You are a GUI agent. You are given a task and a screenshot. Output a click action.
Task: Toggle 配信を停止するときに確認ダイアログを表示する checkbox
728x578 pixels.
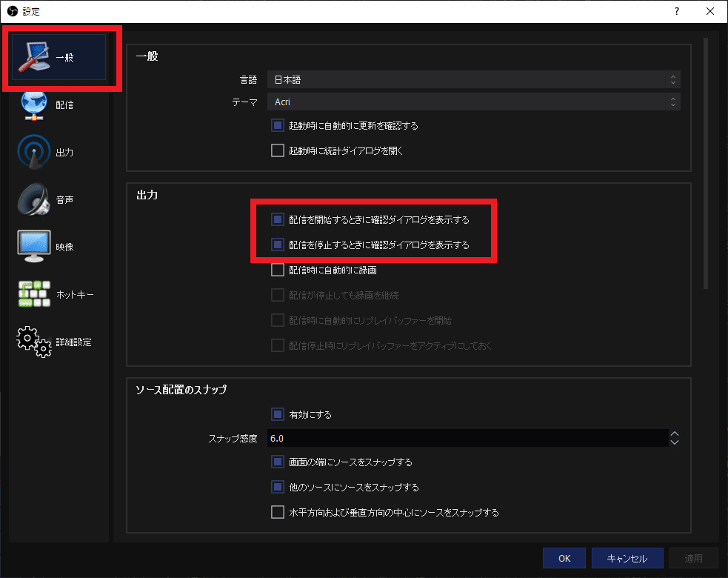(x=278, y=245)
